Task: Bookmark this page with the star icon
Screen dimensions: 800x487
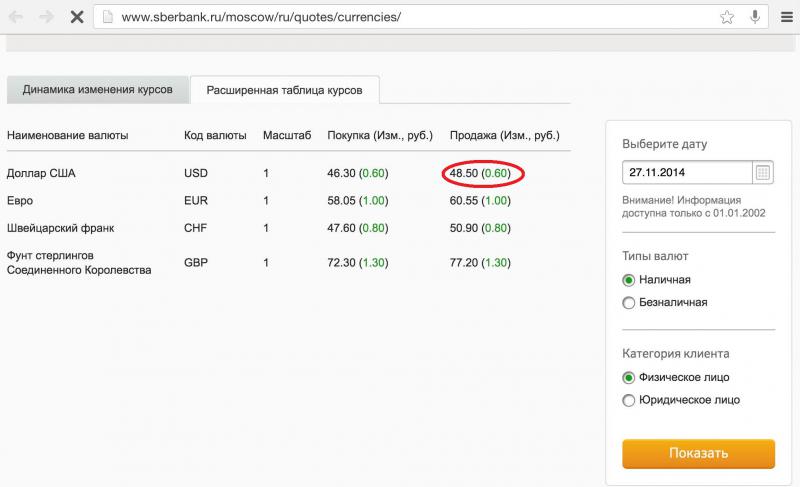Action: [727, 18]
